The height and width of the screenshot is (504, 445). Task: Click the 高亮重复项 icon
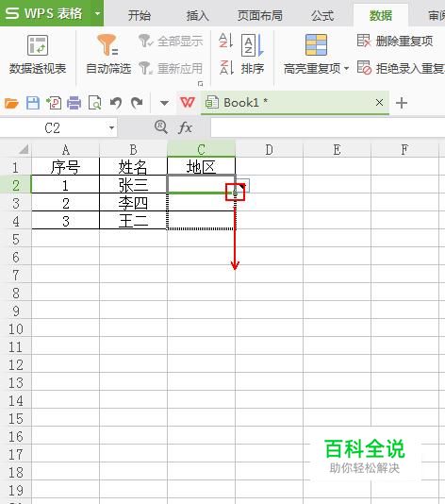pos(316,45)
